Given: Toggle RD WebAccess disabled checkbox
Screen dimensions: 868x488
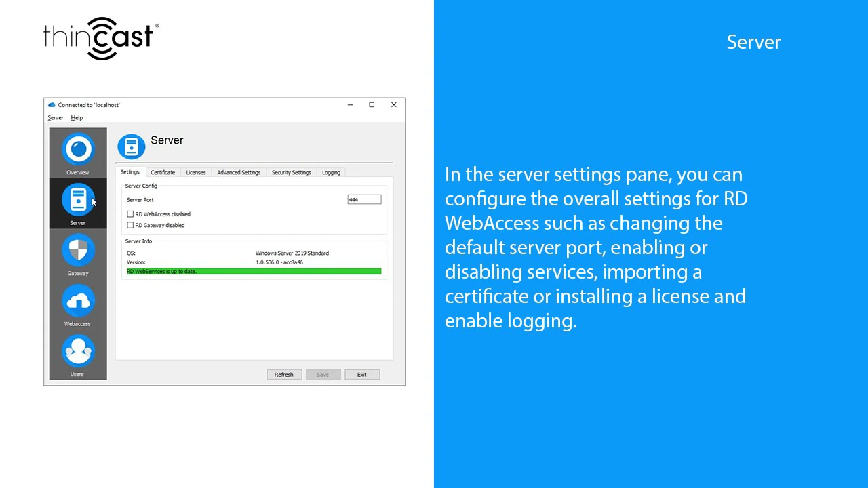Looking at the screenshot, I should [130, 214].
